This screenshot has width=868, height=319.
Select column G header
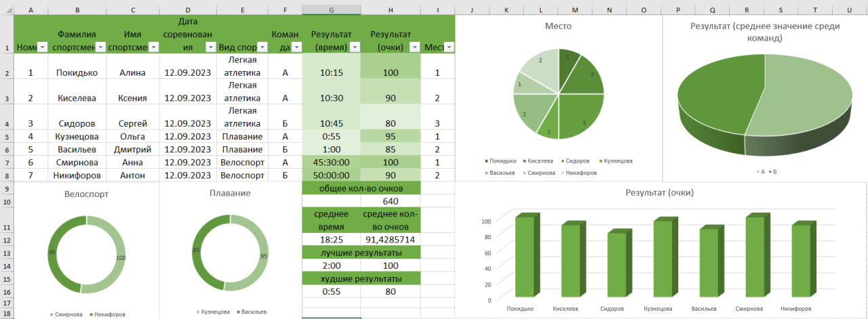click(x=331, y=7)
